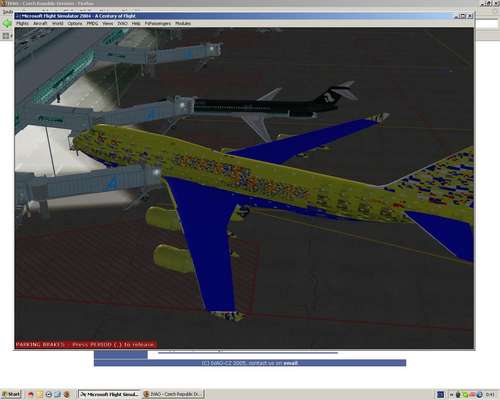Image resolution: width=500 pixels, height=400 pixels.
Task: Click the Windows Start button
Action: tap(11, 394)
